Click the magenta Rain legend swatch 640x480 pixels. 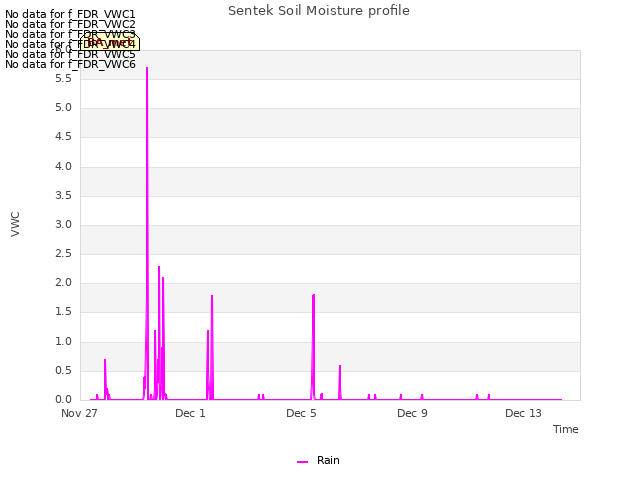coord(302,462)
